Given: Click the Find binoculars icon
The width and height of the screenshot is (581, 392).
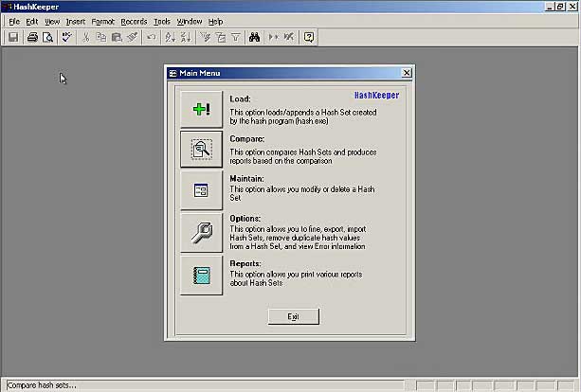Looking at the screenshot, I should tap(255, 37).
